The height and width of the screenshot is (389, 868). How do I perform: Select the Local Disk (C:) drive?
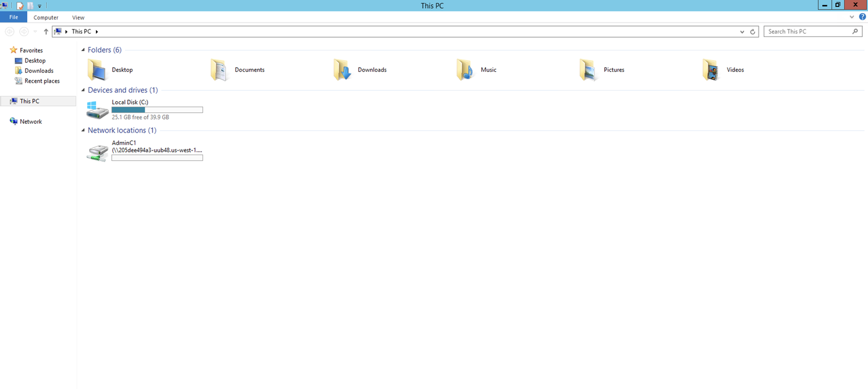coord(145,109)
